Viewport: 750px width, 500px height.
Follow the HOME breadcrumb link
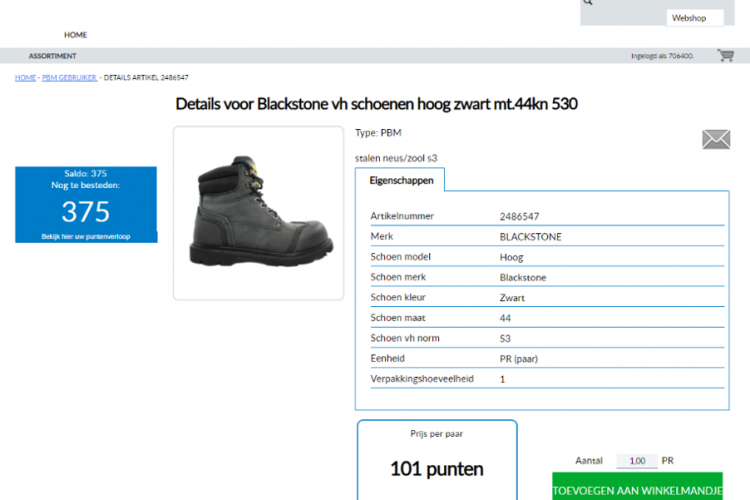coord(25,78)
